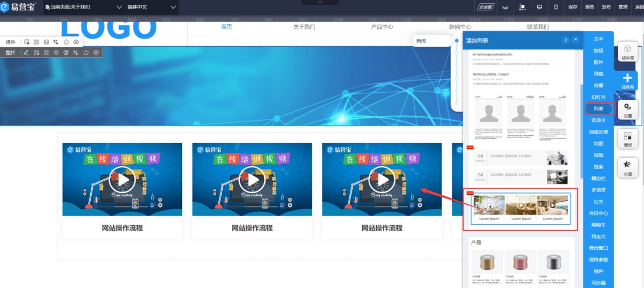Click 预览 to preview the site

click(x=589, y=7)
